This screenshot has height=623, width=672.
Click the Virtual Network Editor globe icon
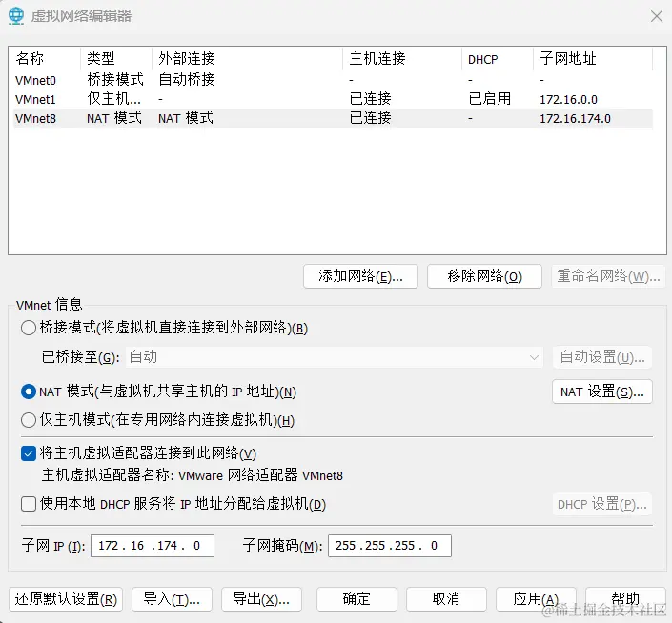tap(16, 16)
